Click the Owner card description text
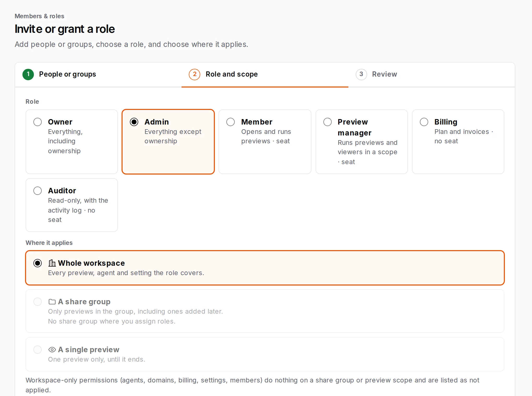532x396 pixels. (65, 141)
